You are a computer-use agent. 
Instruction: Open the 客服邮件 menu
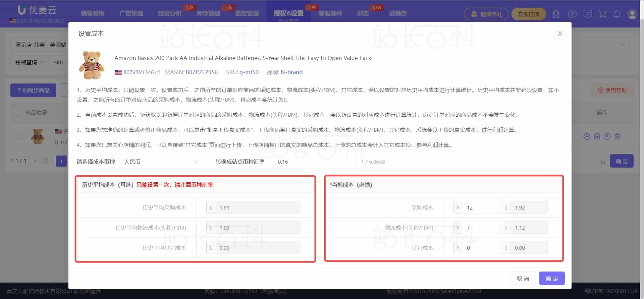(330, 13)
